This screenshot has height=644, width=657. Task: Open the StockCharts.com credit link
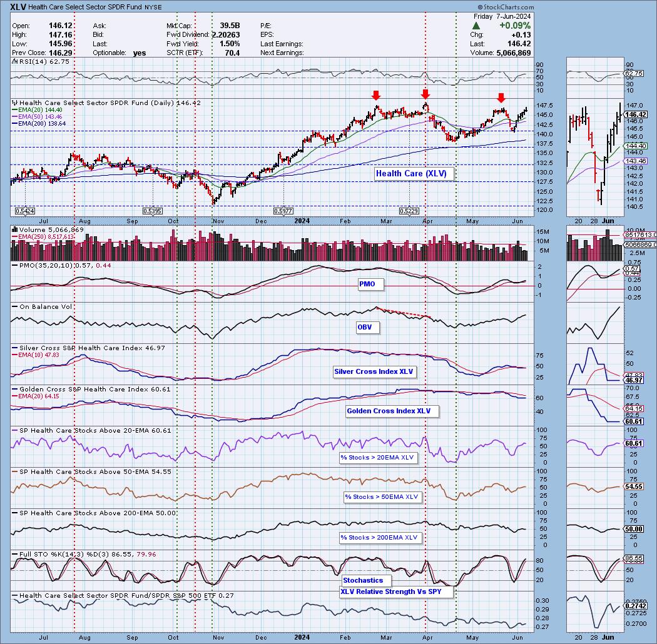(506, 7)
